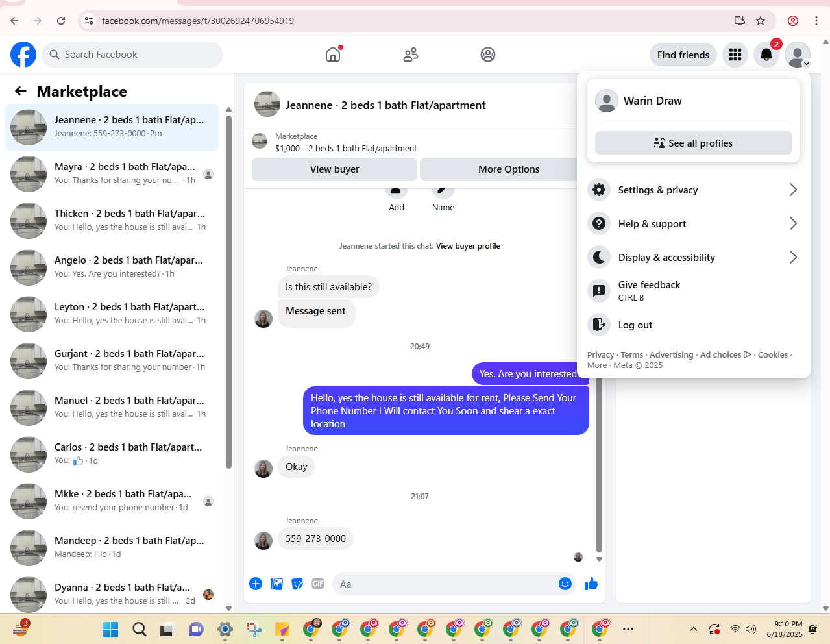This screenshot has height=644, width=830.
Task: Open the Ad choices footer link
Action: [725, 354]
